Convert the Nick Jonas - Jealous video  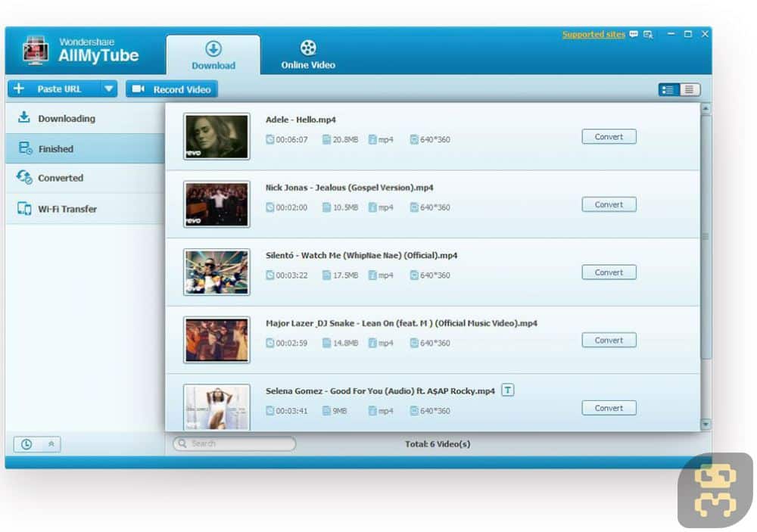609,204
